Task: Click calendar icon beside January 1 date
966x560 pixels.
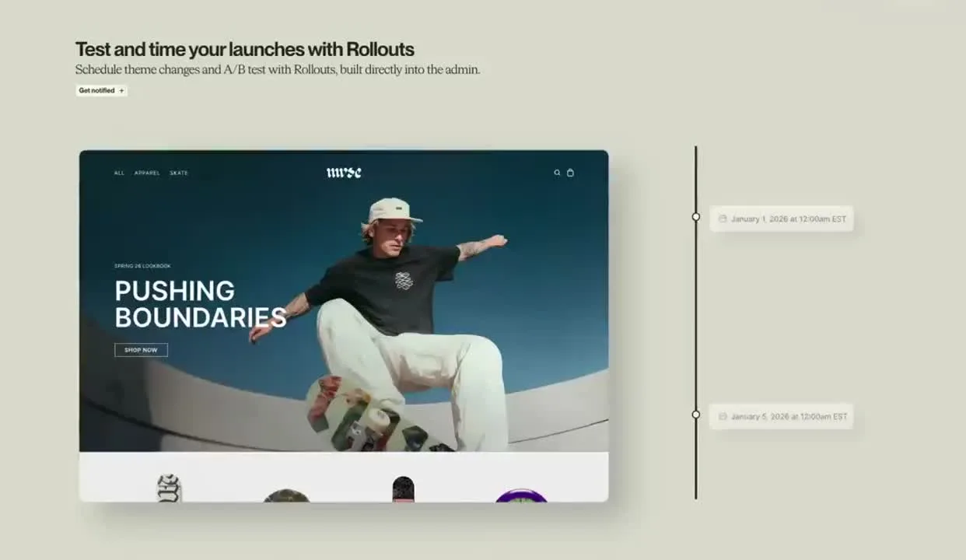Action: (x=723, y=219)
